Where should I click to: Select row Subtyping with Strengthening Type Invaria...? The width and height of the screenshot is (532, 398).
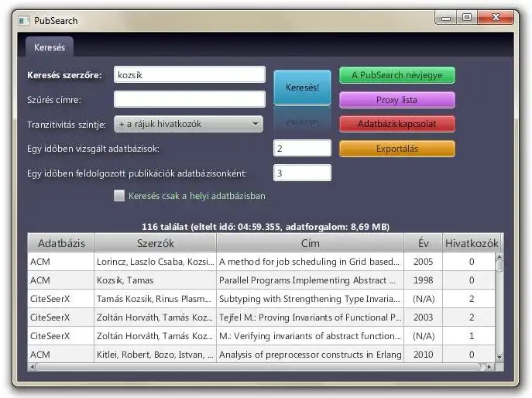pos(261,299)
